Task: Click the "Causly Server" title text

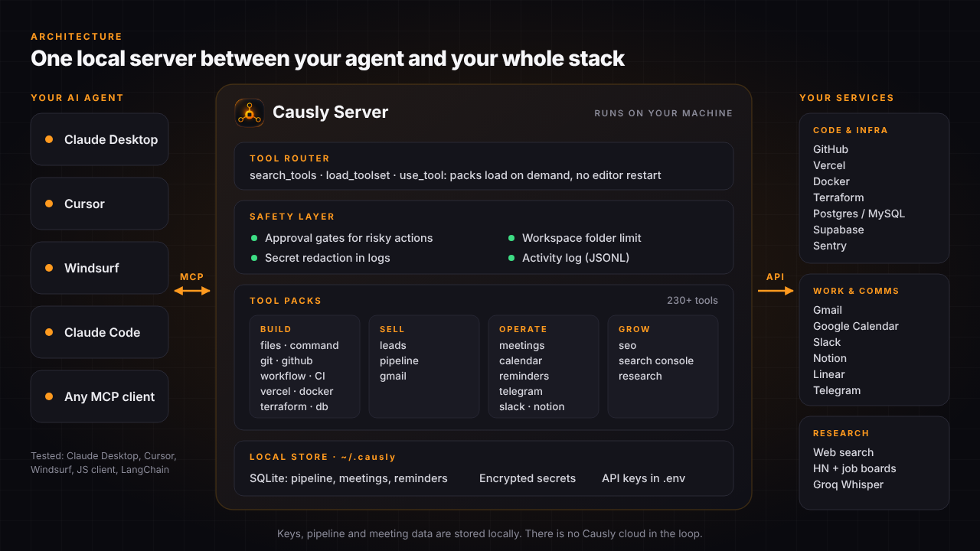Action: click(331, 112)
